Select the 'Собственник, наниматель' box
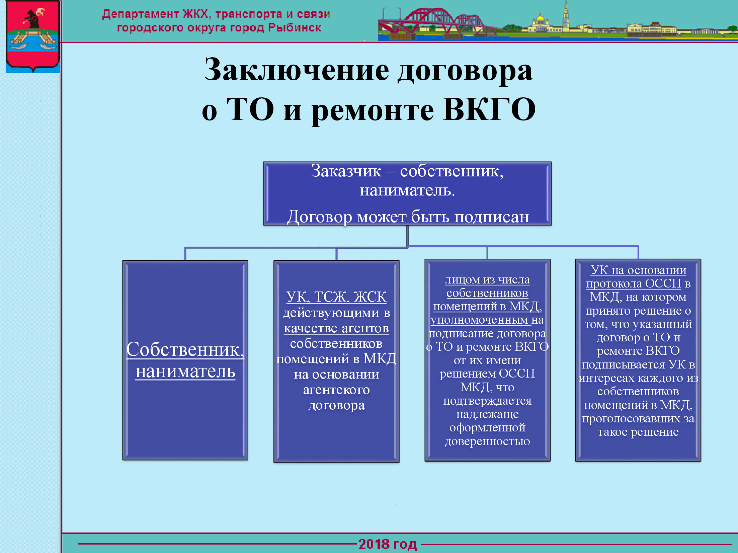Screen dimensions: 738x553 [x=185, y=360]
